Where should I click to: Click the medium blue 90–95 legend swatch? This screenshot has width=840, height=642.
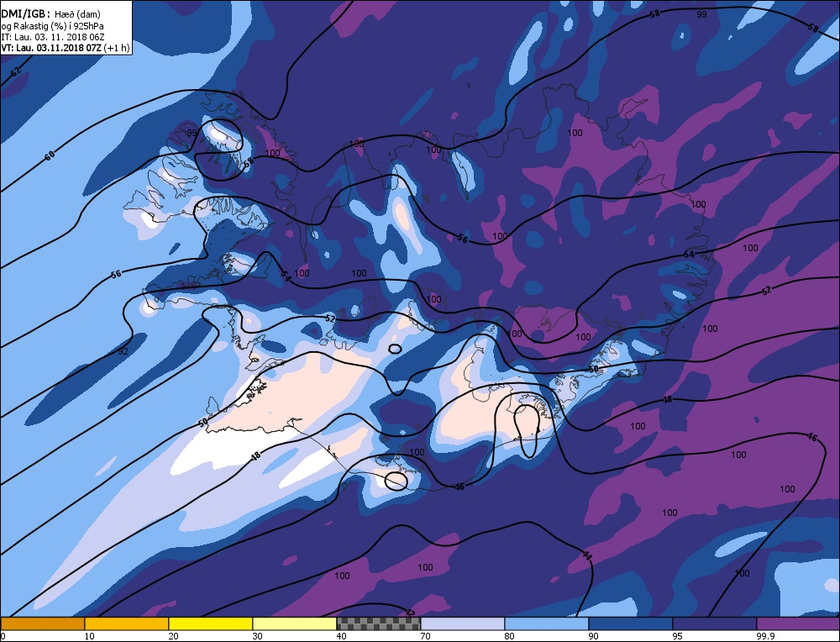631,624
